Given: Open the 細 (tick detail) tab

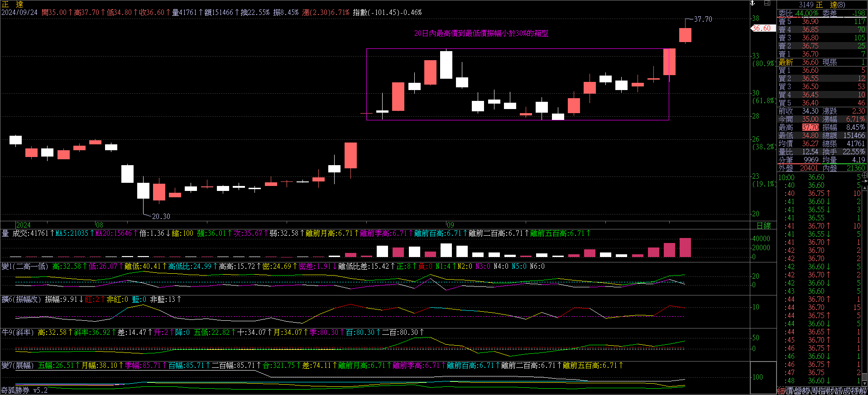Looking at the screenshot, I should tap(781, 390).
